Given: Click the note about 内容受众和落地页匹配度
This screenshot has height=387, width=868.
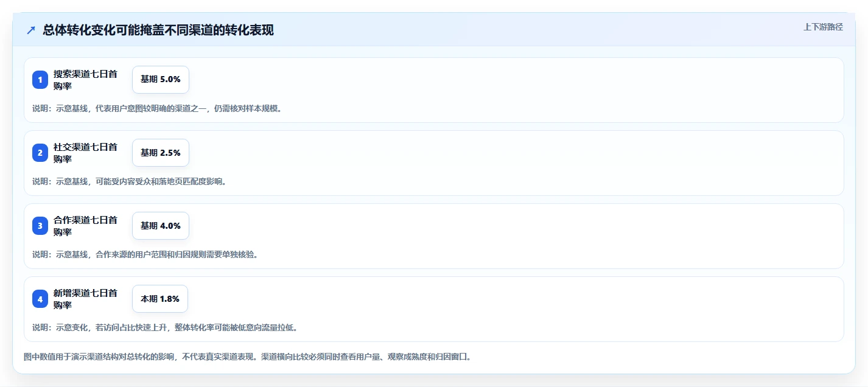Looking at the screenshot, I should point(130,181).
